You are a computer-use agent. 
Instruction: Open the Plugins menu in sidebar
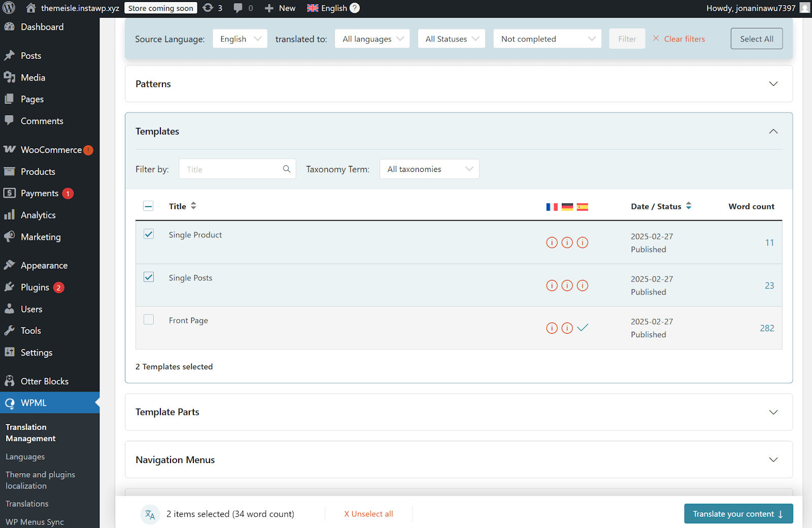(35, 288)
